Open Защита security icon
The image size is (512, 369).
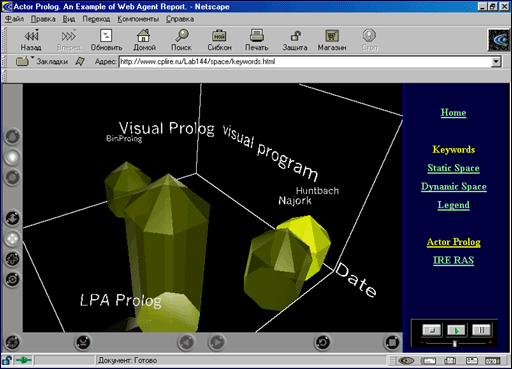click(295, 35)
